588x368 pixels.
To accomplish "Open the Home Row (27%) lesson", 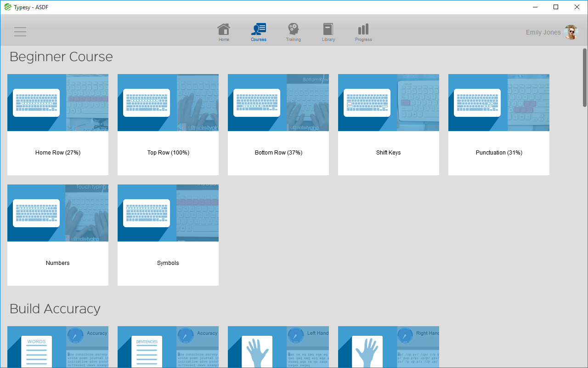I will coord(58,125).
